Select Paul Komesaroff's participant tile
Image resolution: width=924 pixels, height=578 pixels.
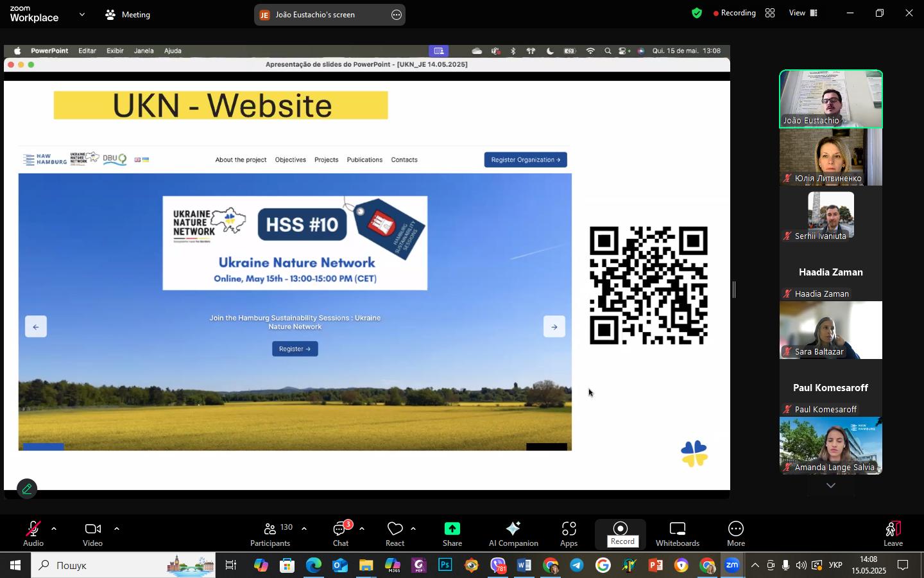tap(831, 388)
